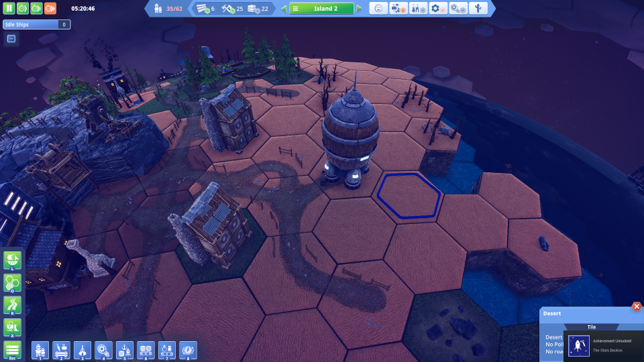
Task: Close the Desert tile info panel
Action: [x=636, y=306]
